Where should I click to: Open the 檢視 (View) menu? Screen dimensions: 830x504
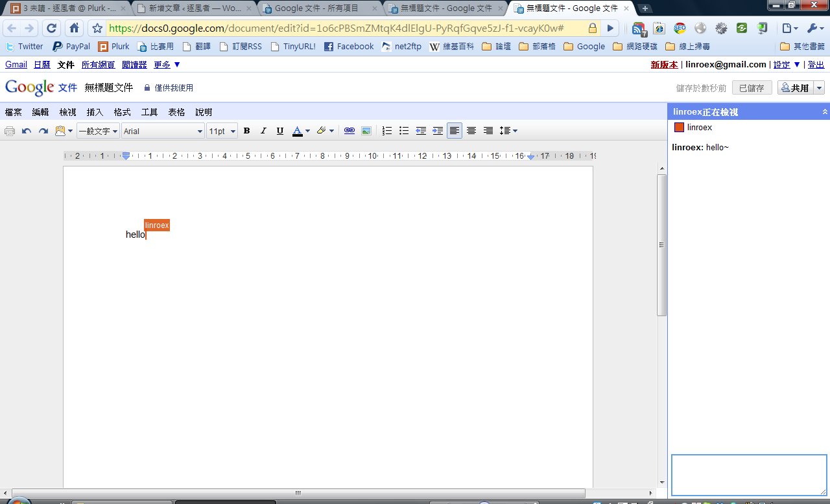pos(67,112)
